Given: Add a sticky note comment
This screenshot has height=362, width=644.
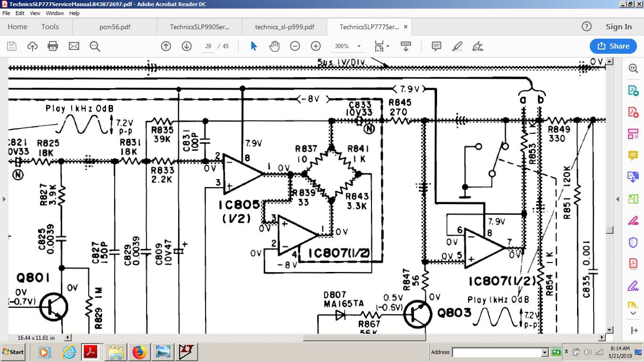Looking at the screenshot, I should point(437,46).
